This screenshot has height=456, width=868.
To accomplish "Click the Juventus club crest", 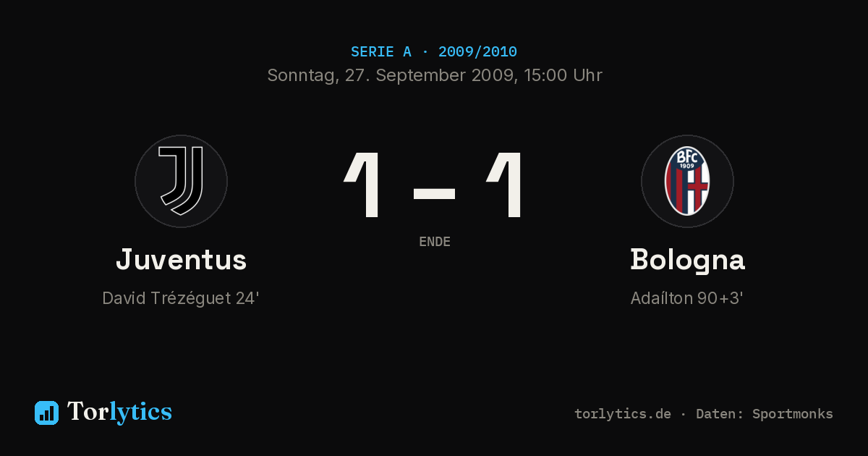I will coord(181,181).
